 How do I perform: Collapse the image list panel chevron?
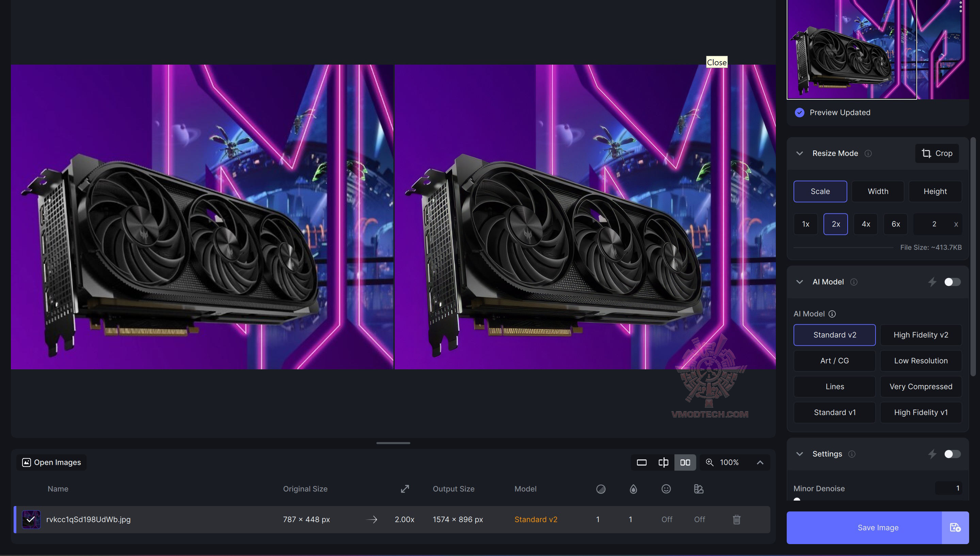[760, 462]
